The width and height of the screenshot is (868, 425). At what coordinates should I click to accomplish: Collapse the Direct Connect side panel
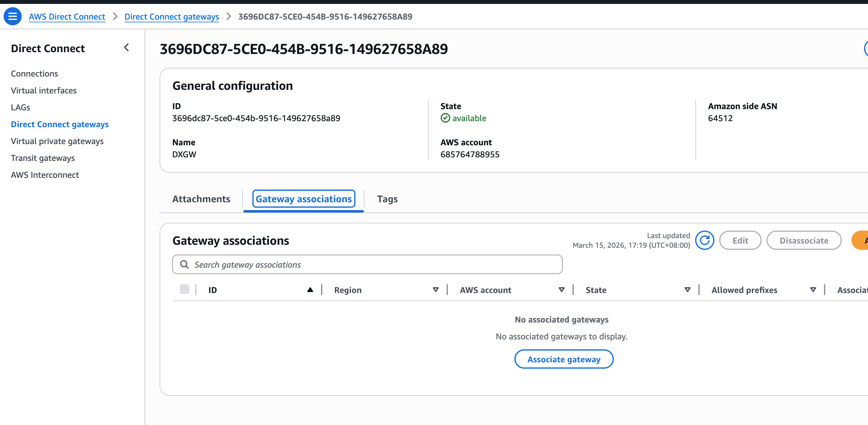[x=126, y=48]
